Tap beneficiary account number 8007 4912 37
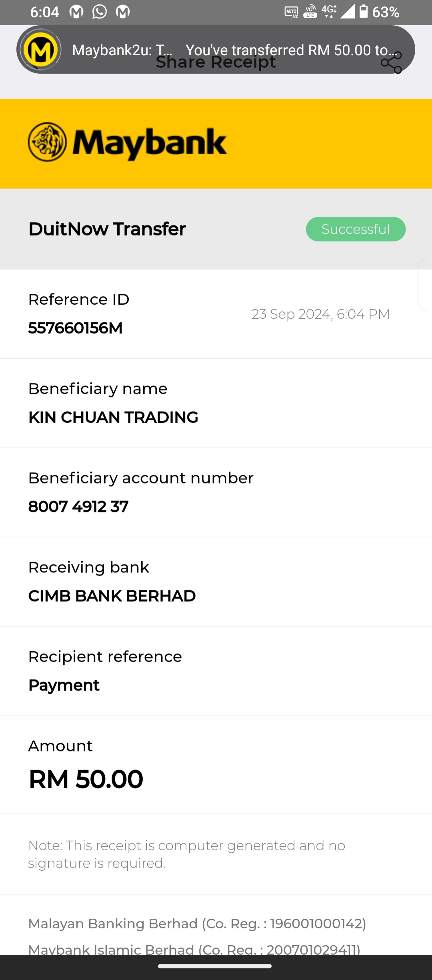 pyautogui.click(x=78, y=506)
